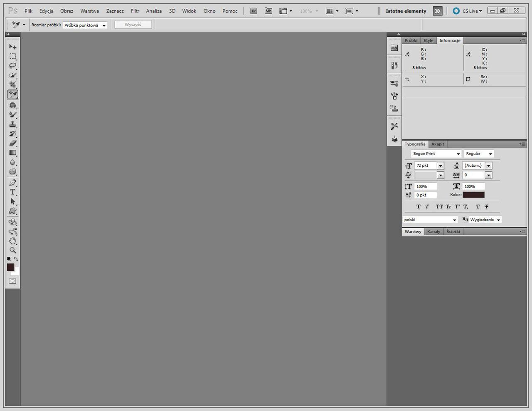Open the Filtr menu
Screen dimensions: 532x411
[x=135, y=11]
